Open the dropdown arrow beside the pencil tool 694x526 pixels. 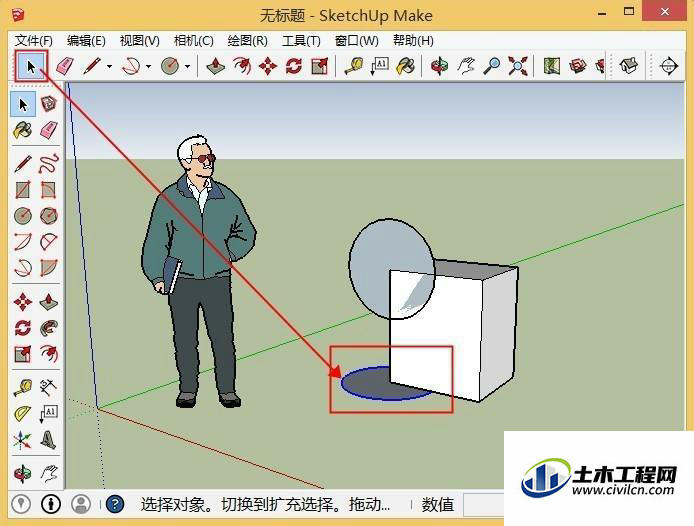(109, 66)
